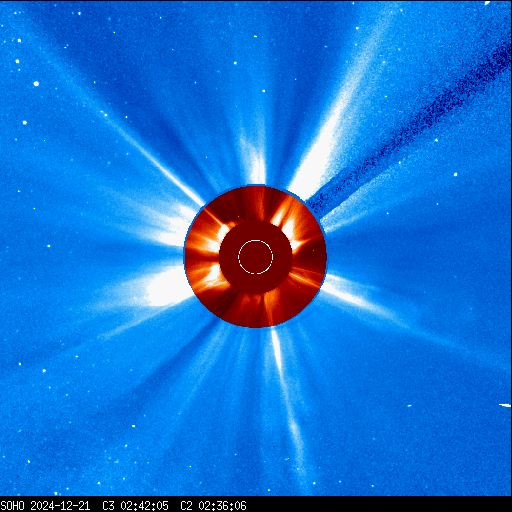
Task: Click the C3 timestamp 02:42:05
Action: pos(144,506)
